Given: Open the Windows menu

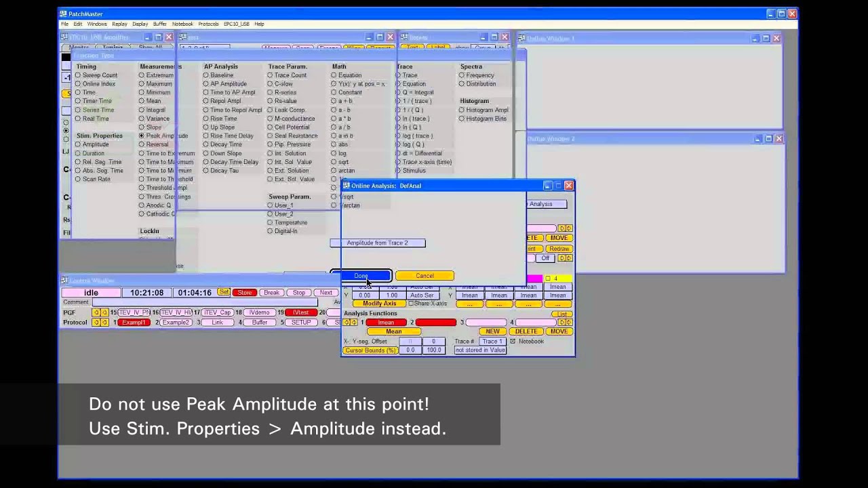Looking at the screenshot, I should tap(97, 24).
